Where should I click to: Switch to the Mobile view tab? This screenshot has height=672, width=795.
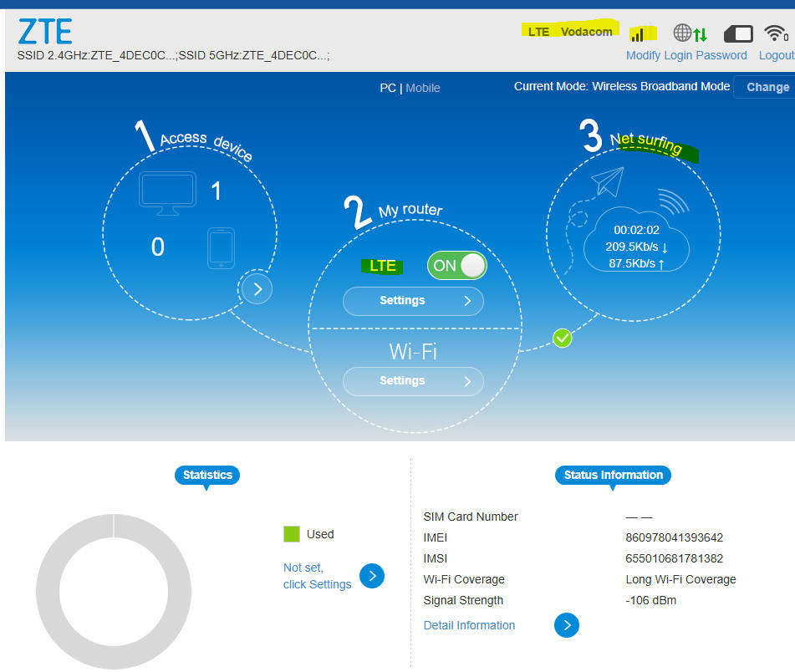424,88
